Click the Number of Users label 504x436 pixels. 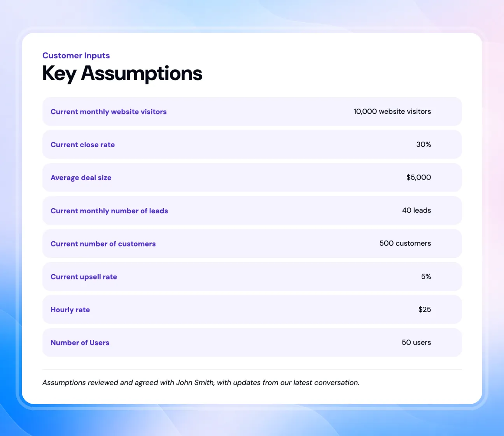tap(80, 343)
